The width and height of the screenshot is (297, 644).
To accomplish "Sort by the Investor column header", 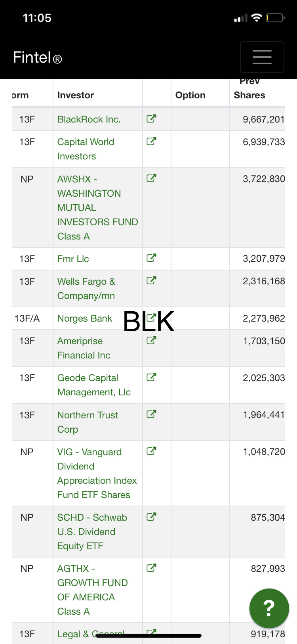I will 76,95.
